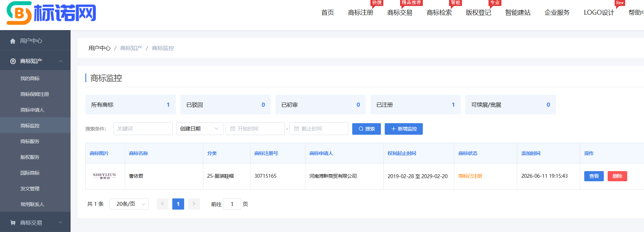Open 商标注册 in top navigation
Image resolution: width=644 pixels, height=232 pixels.
[361, 13]
